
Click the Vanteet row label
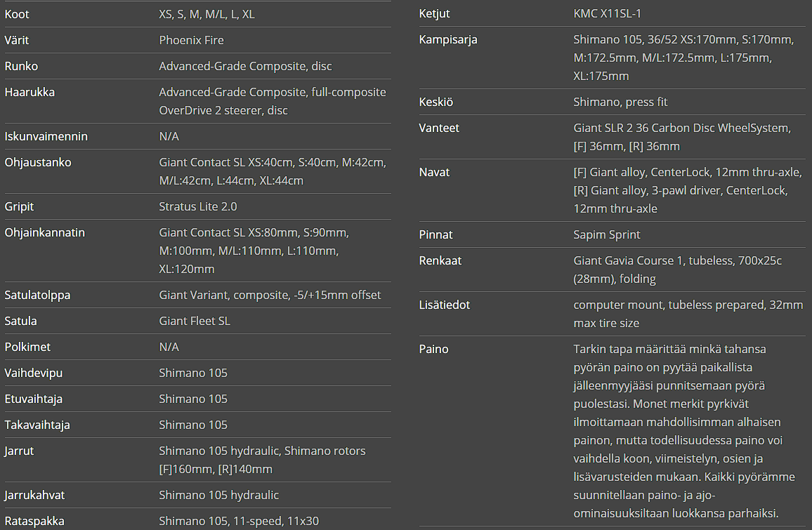click(x=439, y=128)
